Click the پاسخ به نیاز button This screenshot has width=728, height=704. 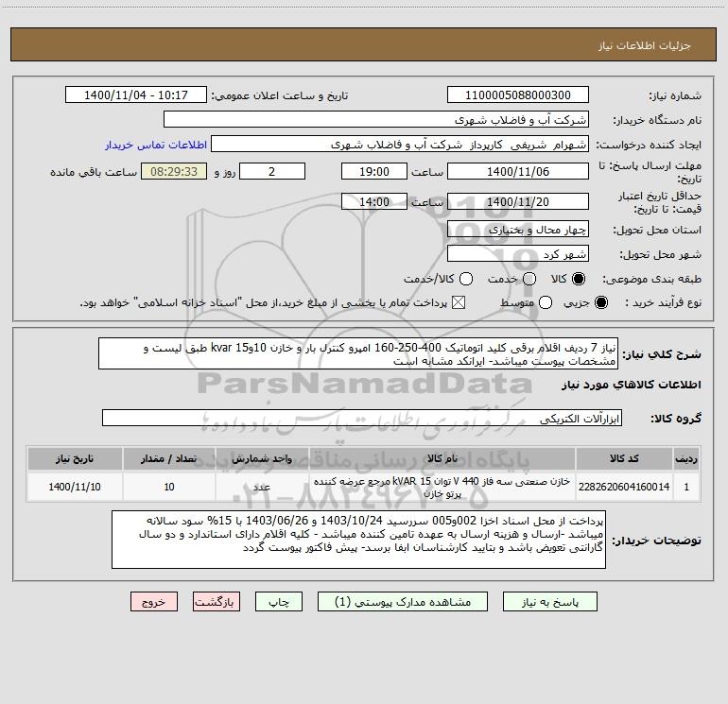point(550,602)
